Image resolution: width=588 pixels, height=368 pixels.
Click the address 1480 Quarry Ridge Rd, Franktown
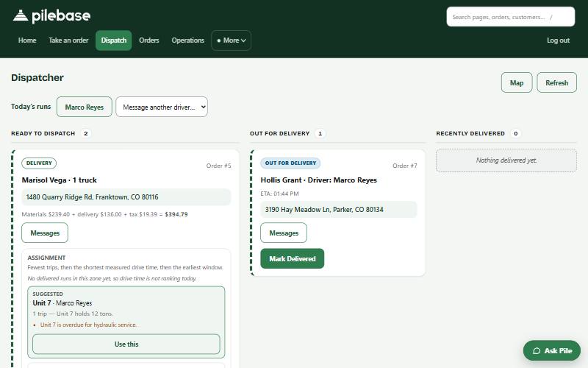126,197
